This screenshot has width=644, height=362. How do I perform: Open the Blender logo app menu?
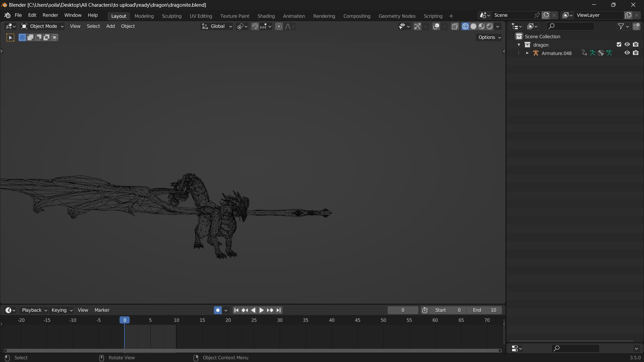click(7, 15)
